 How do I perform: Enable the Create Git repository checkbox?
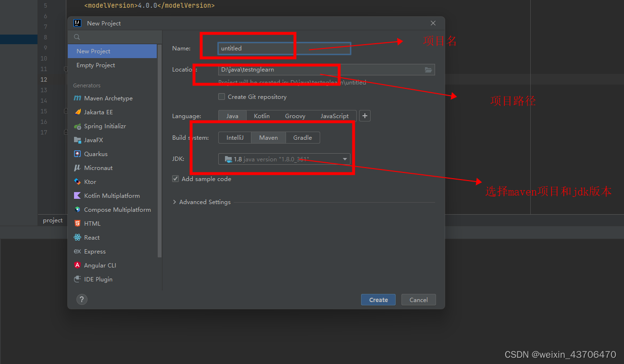tap(222, 97)
